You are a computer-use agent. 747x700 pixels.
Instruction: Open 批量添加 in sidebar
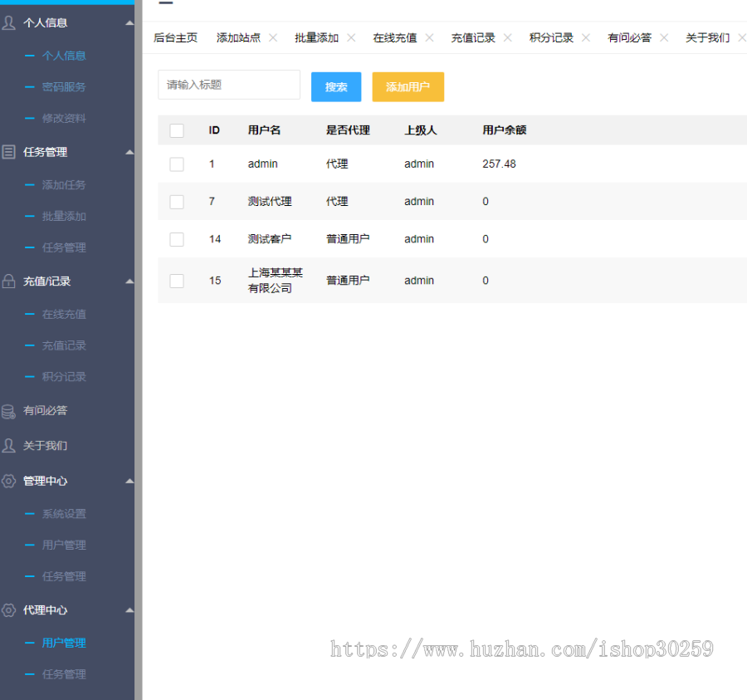pyautogui.click(x=64, y=217)
